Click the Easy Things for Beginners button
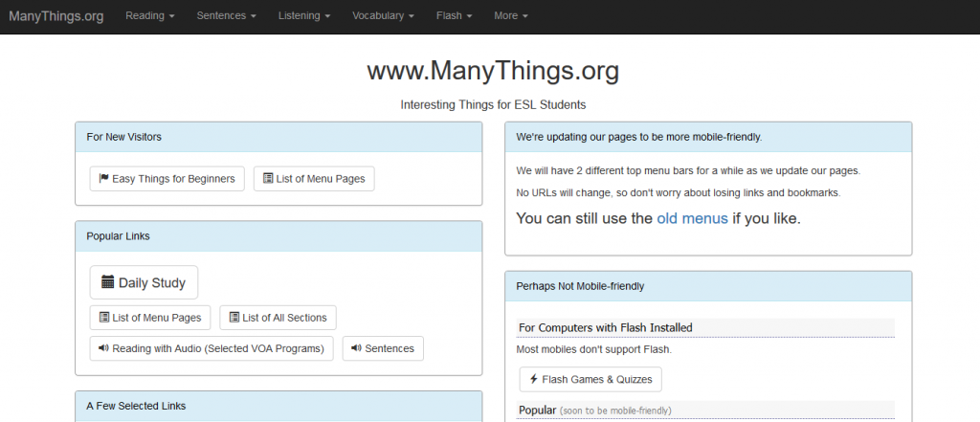This screenshot has width=980, height=422. (167, 179)
